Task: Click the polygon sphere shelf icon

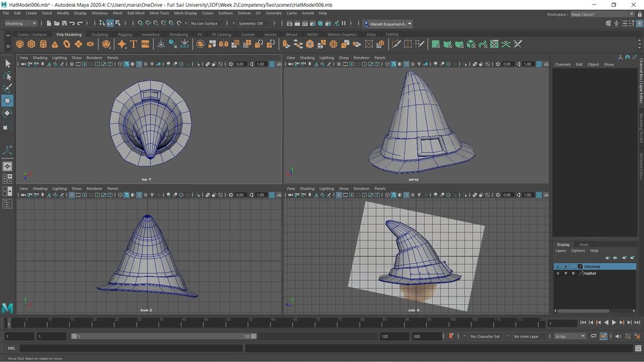Action: point(20,44)
